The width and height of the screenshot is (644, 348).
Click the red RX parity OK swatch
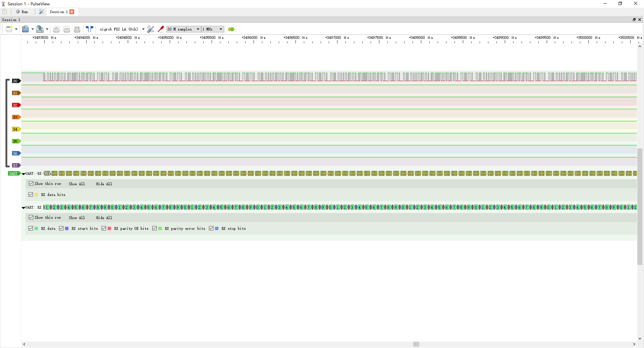(109, 228)
